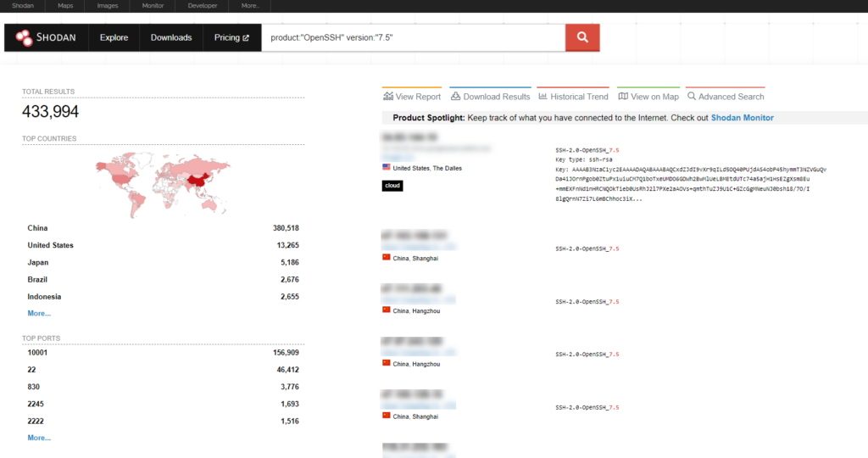Click China count 380,518
Screen dimensions: 868x458
click(x=286, y=227)
